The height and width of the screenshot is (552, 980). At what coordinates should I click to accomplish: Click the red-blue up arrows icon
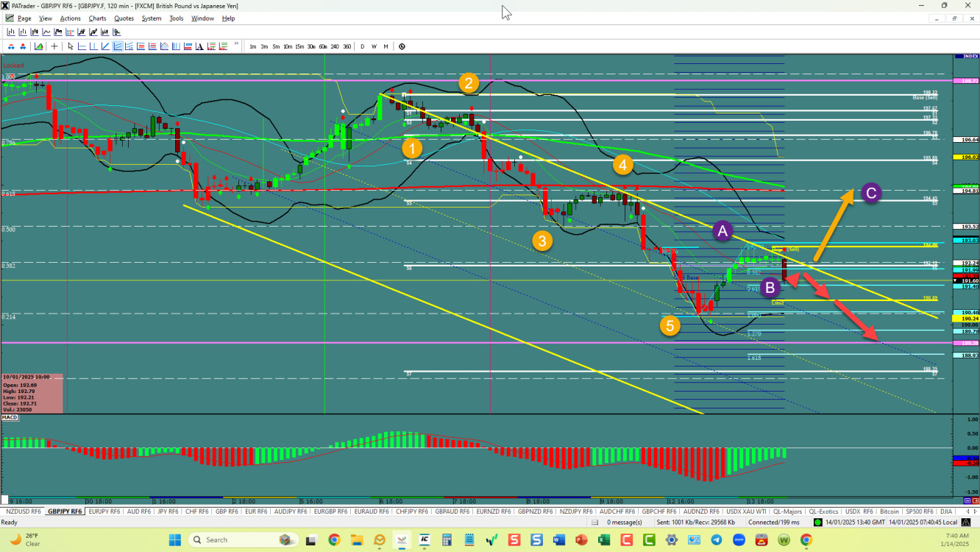(x=22, y=46)
